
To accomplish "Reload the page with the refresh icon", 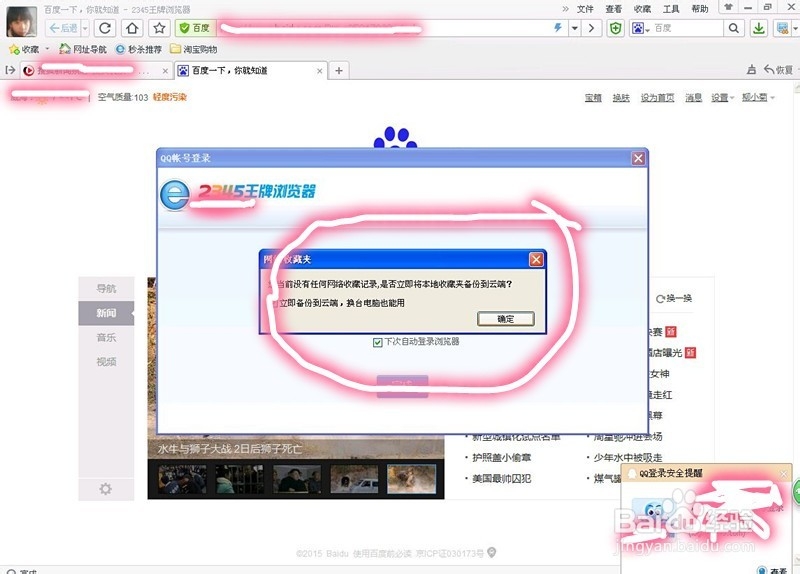I will [x=105, y=28].
